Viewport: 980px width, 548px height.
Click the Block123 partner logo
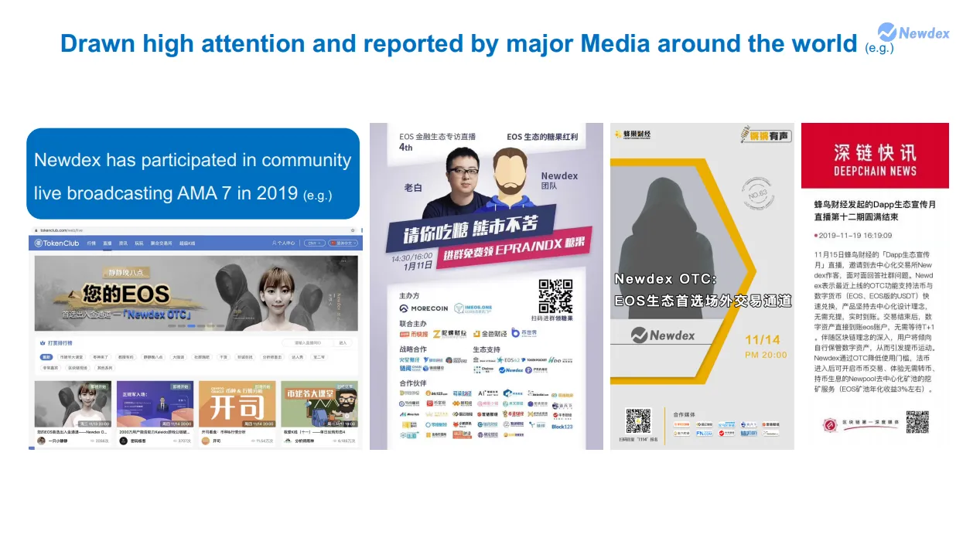click(562, 427)
